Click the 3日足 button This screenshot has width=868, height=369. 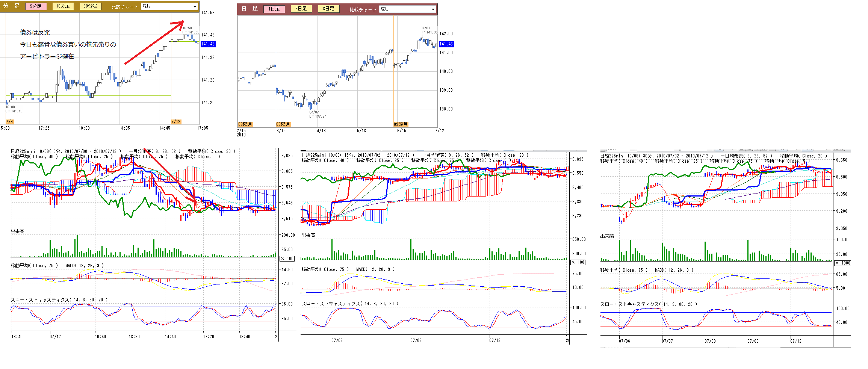click(328, 9)
